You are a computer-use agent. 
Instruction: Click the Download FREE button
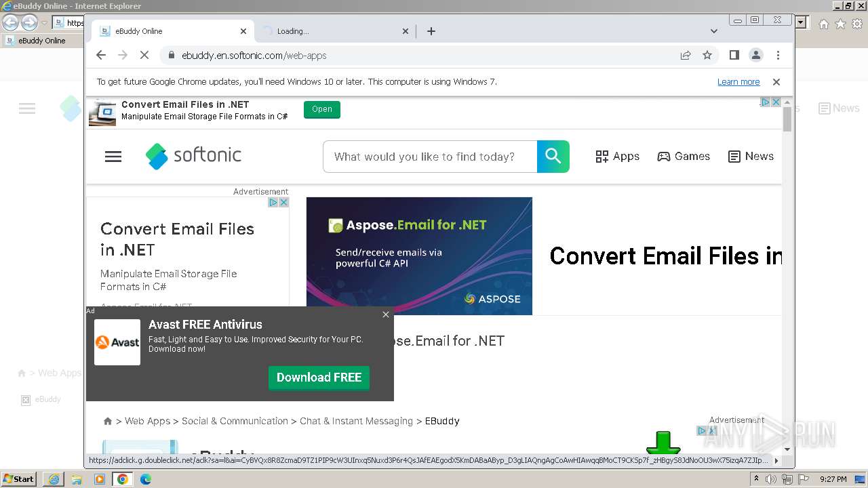click(319, 378)
